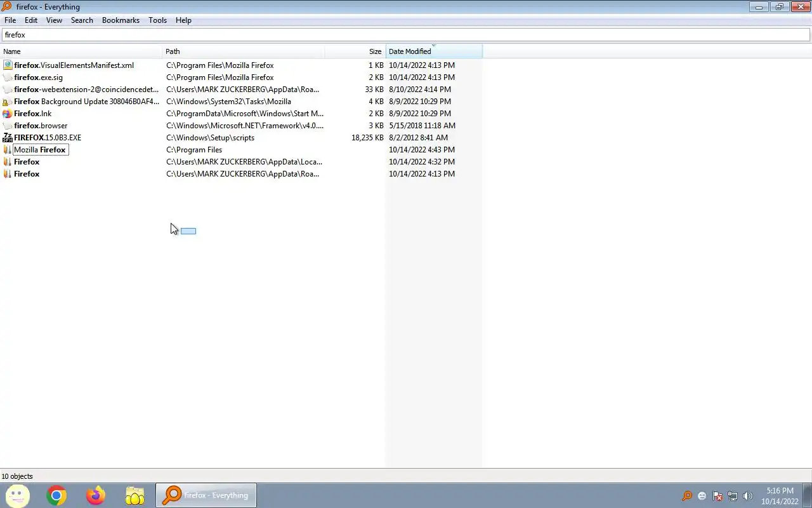Image resolution: width=812 pixels, height=508 pixels.
Task: Select the firefox.VisualElementsManifest.xml file icon
Action: coord(8,65)
